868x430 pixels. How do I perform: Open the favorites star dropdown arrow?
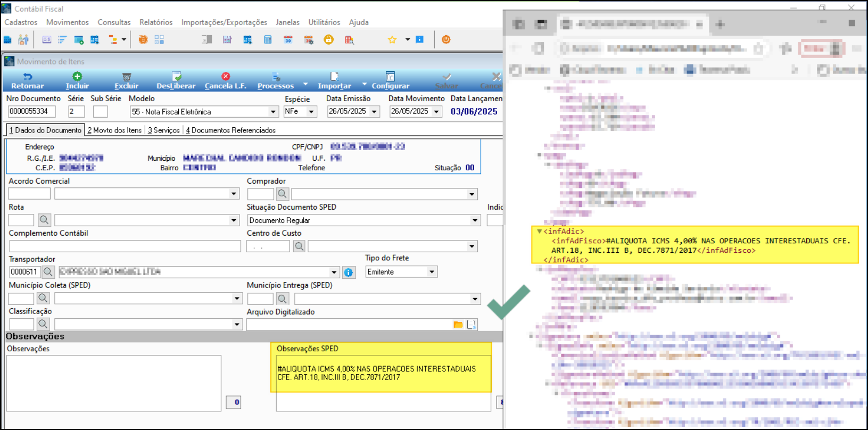[408, 40]
